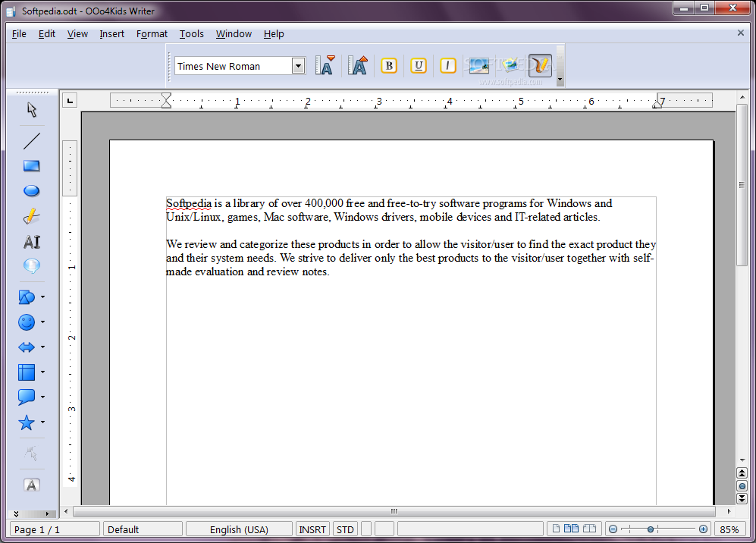Switch to side-by-side pages view

point(571,529)
